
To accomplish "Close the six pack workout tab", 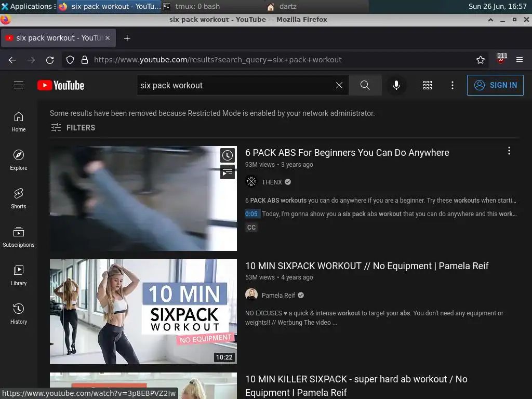I will (108, 38).
